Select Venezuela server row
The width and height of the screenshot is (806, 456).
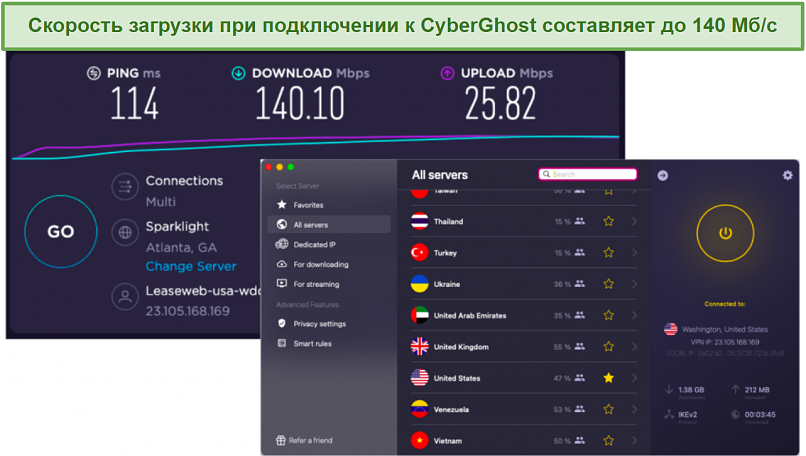pyautogui.click(x=524, y=409)
